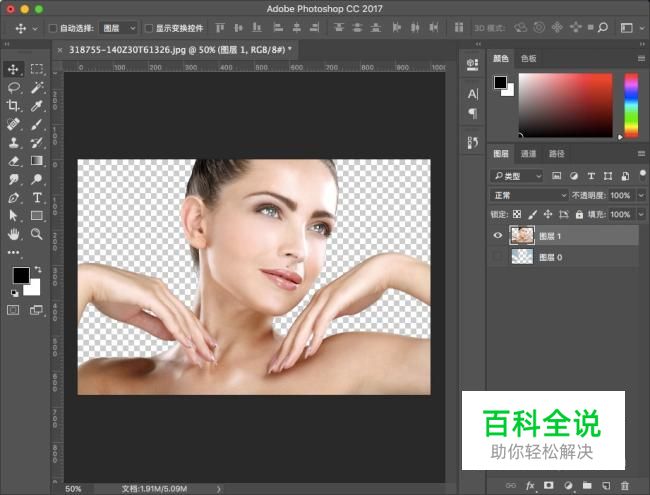Create a new layer
650x495 pixels.
pos(606,485)
